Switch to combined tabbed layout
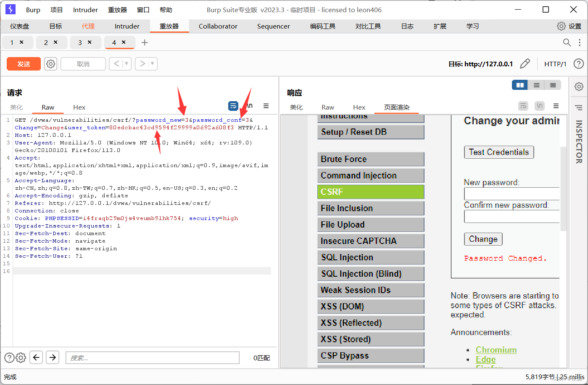The width and height of the screenshot is (588, 385). [553, 85]
